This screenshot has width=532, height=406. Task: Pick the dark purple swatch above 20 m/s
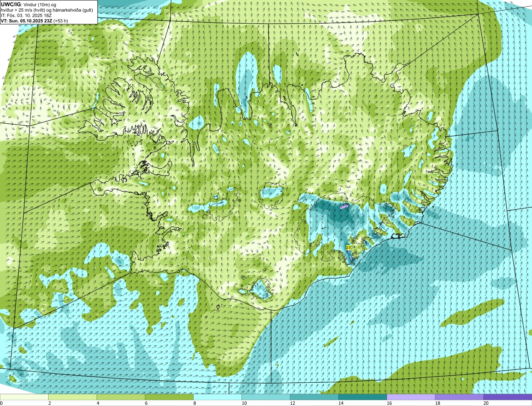pyautogui.click(x=507, y=397)
